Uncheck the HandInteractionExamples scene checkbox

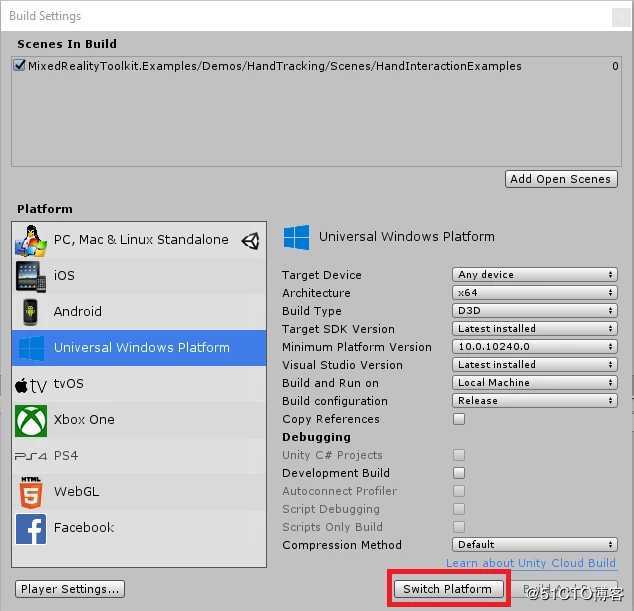click(19, 65)
